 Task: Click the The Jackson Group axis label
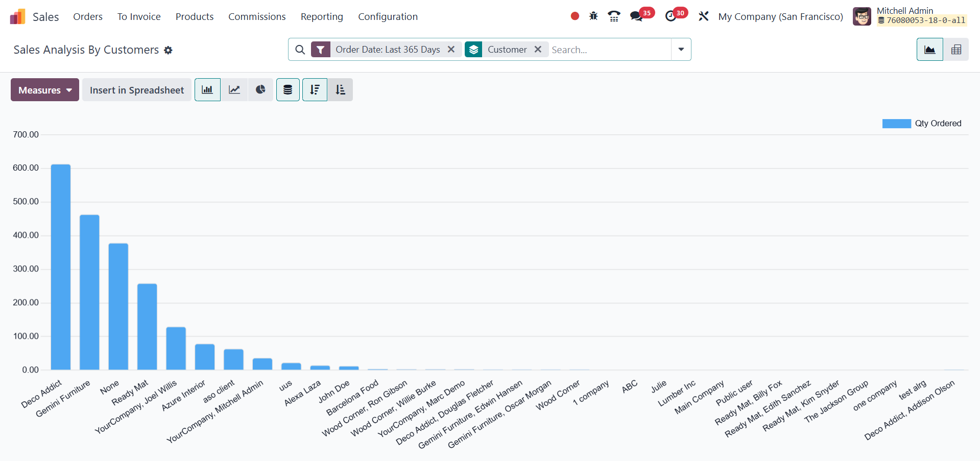(836, 401)
